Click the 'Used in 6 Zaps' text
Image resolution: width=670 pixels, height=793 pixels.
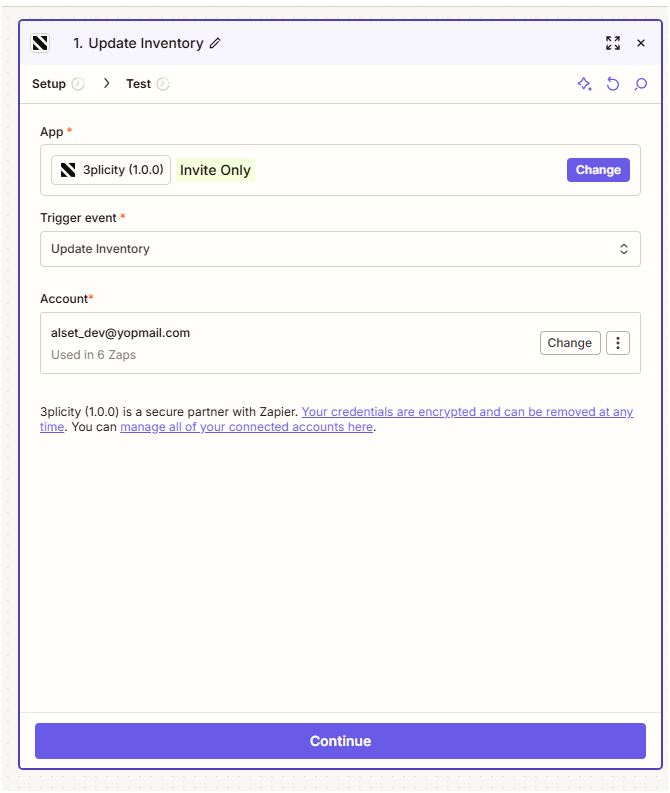(94, 355)
